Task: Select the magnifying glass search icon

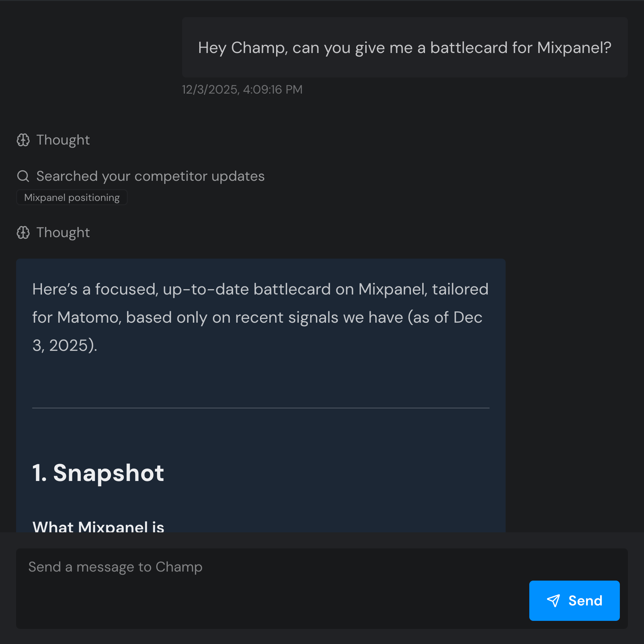Action: 23,176
